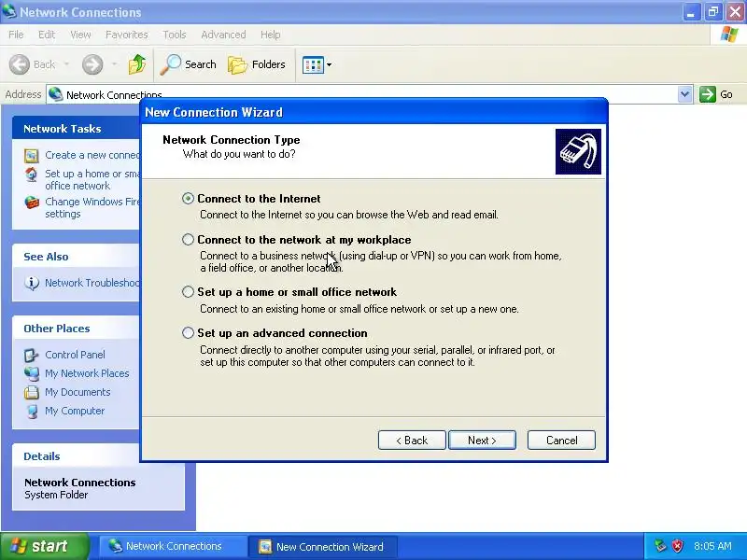Click the Network Tasks panel header
747x560 pixels.
click(x=77, y=129)
